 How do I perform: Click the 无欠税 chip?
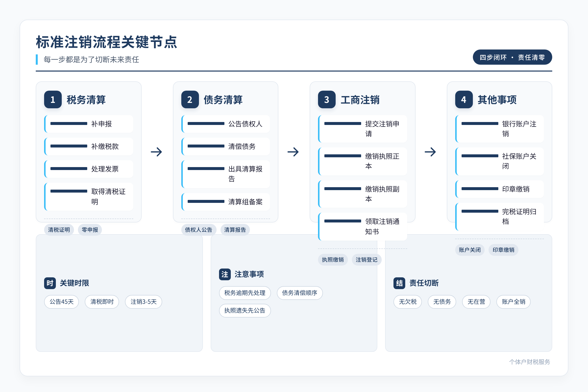click(x=408, y=302)
